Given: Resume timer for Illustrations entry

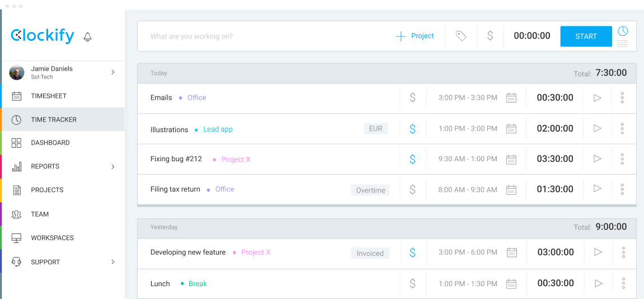Looking at the screenshot, I should coord(597,129).
